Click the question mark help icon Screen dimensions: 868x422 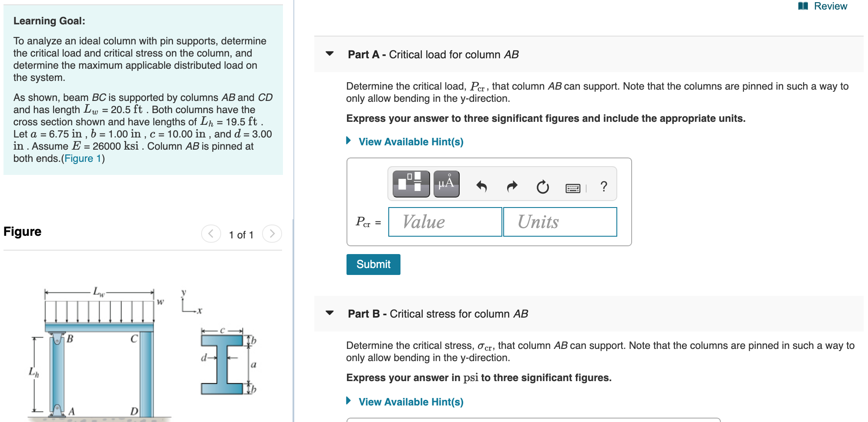click(x=603, y=187)
